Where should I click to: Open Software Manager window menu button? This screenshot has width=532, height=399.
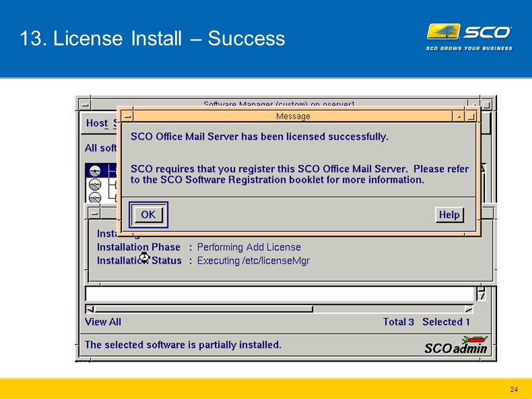(x=85, y=105)
